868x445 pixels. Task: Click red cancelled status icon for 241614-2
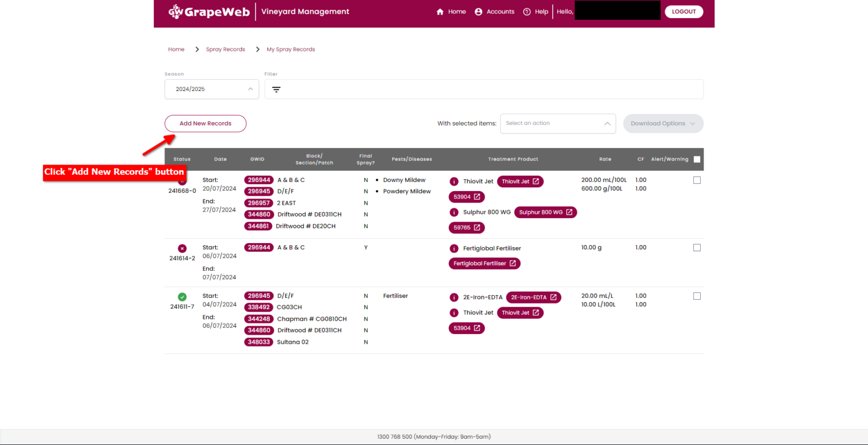coord(182,248)
